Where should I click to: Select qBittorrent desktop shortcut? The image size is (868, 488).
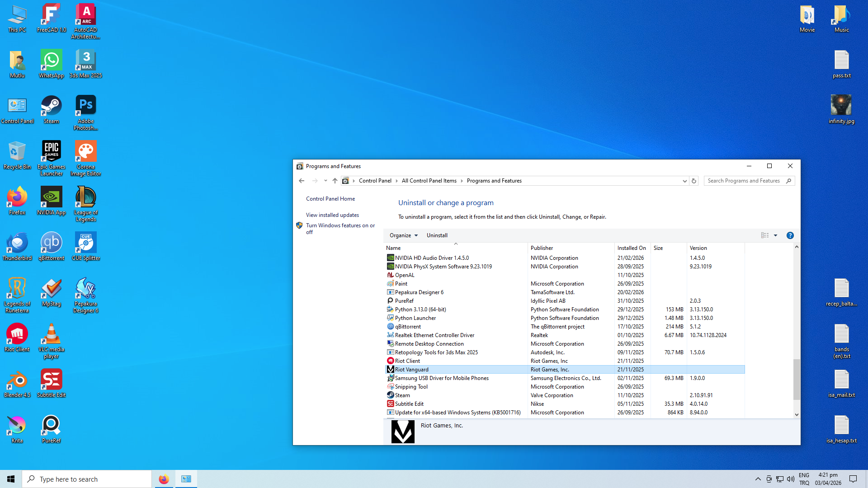[x=51, y=247]
